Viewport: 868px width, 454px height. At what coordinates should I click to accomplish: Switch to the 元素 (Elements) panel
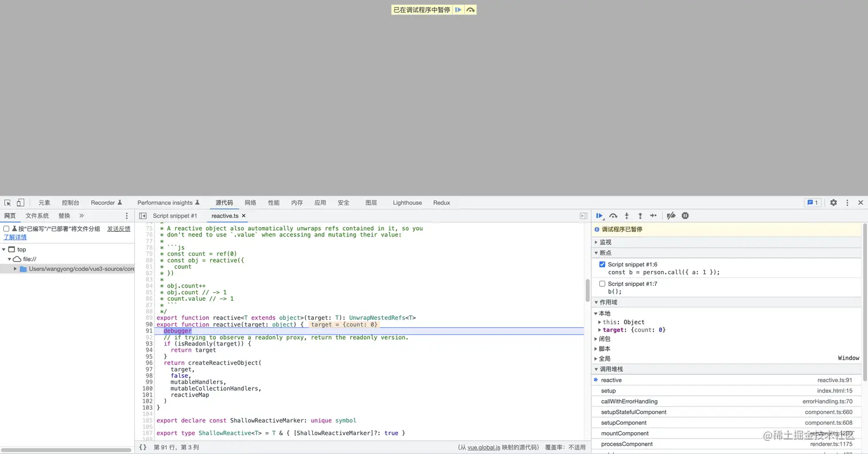[44, 203]
